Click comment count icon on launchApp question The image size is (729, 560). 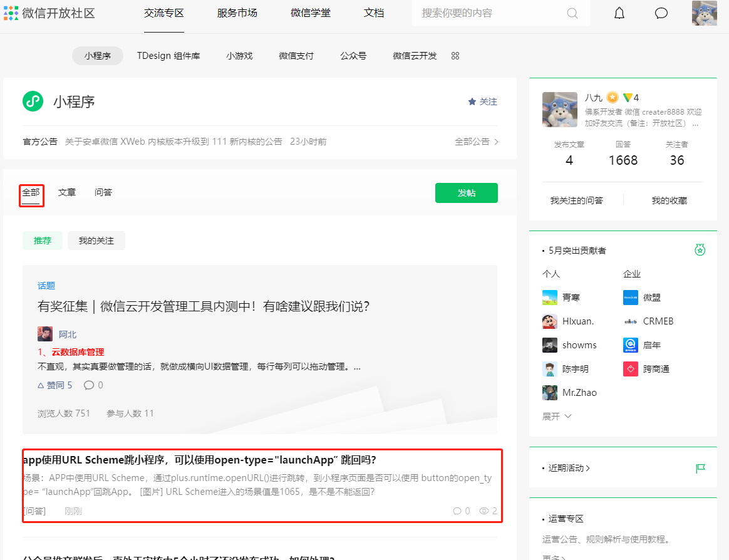457,511
